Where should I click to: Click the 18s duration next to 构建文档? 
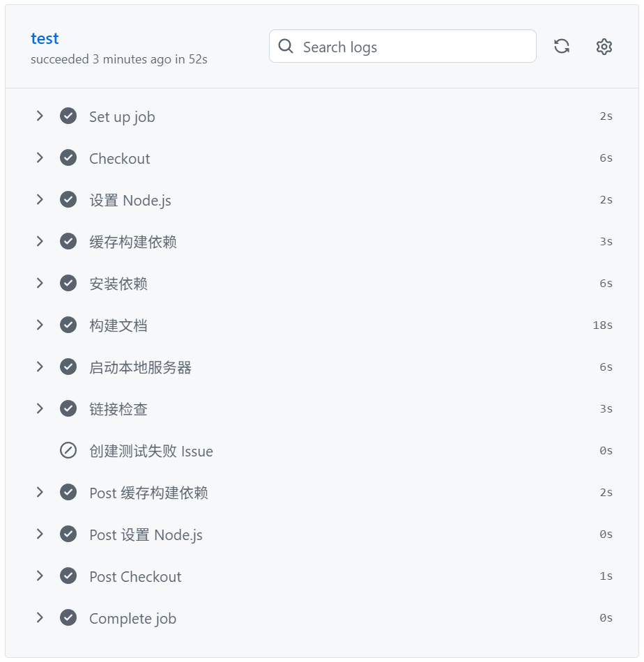(602, 325)
